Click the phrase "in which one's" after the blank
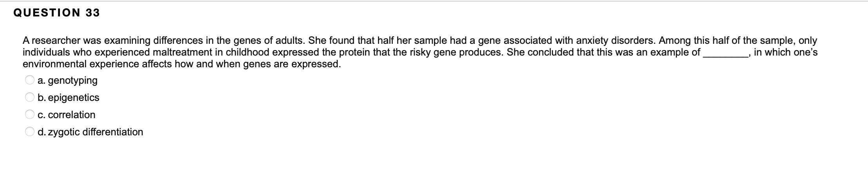Screen dimensions: 868x169 [785, 52]
